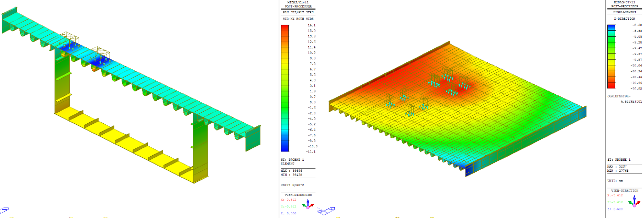
Task: Click green Y:-0.612 value in stress panel
Action: 289,206
